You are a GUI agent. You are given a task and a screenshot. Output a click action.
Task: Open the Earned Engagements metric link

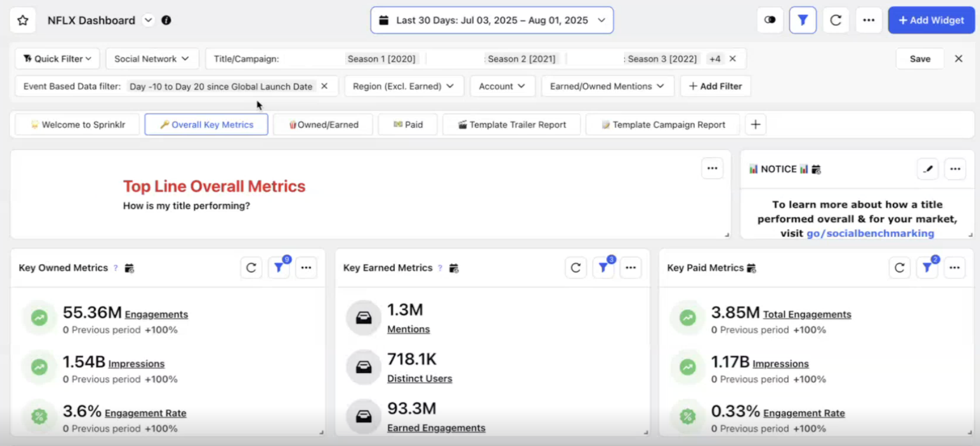pyautogui.click(x=436, y=428)
